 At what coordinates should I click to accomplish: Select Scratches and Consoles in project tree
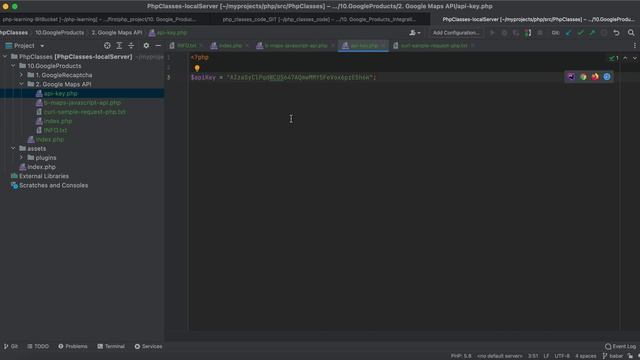(53, 185)
